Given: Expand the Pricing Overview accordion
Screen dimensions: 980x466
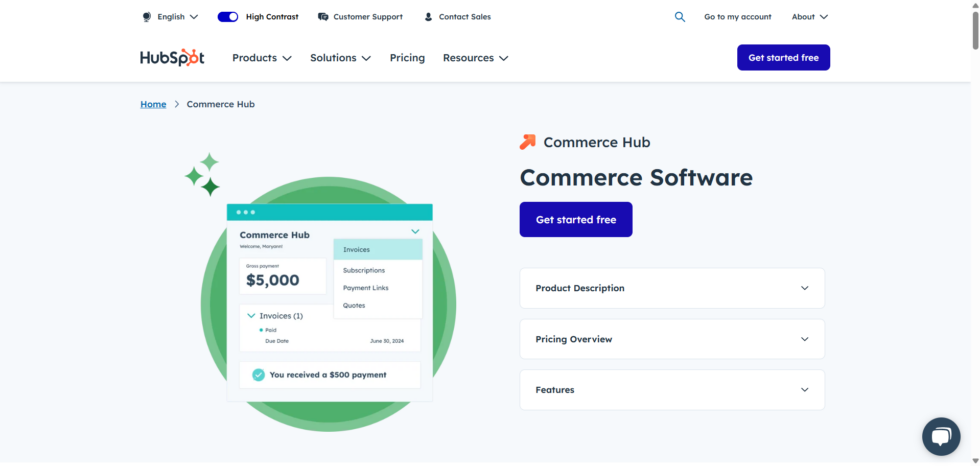Looking at the screenshot, I should tap(672, 339).
